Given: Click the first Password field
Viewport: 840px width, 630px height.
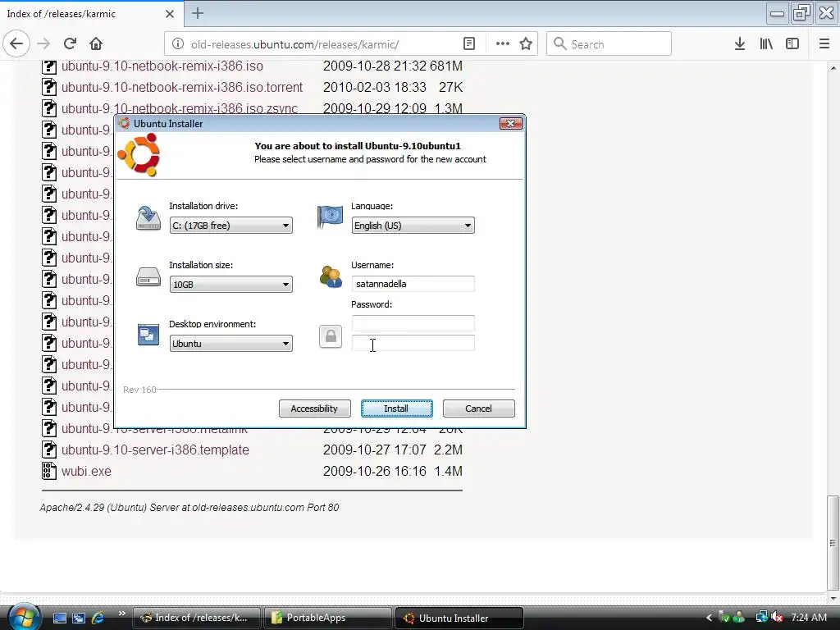Looking at the screenshot, I should [x=413, y=323].
